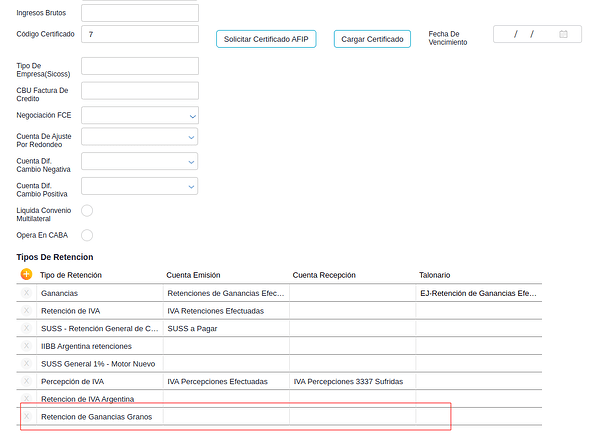
Task: Focus the CBU Factura De Credito field
Action: pyautogui.click(x=140, y=91)
